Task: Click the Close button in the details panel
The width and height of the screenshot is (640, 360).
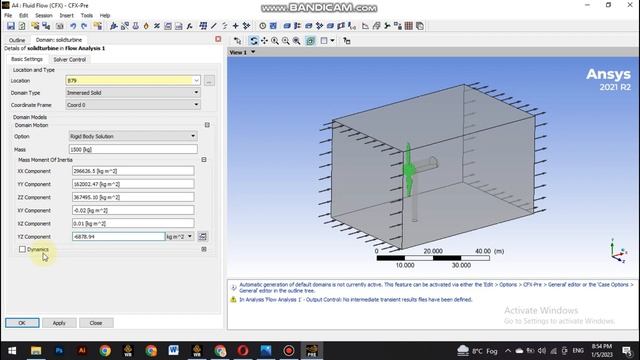Action: (x=96, y=323)
